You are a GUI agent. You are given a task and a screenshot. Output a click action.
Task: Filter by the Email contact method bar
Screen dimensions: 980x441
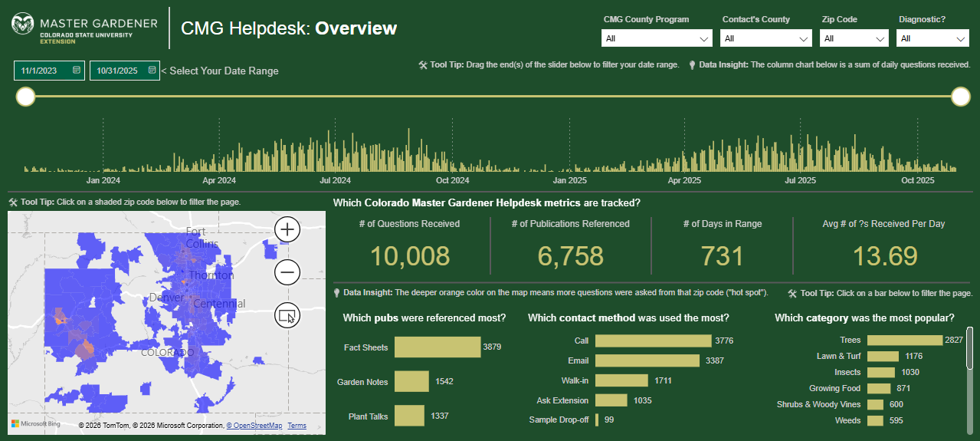coord(647,360)
